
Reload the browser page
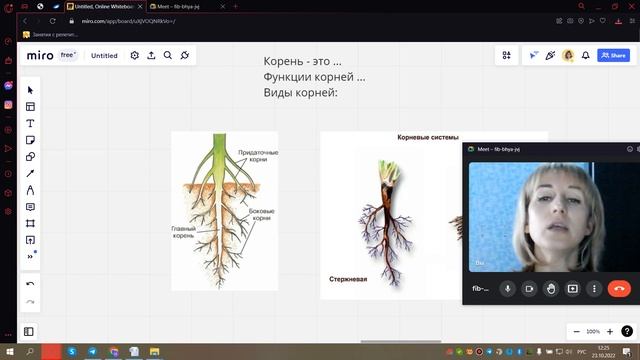point(53,21)
